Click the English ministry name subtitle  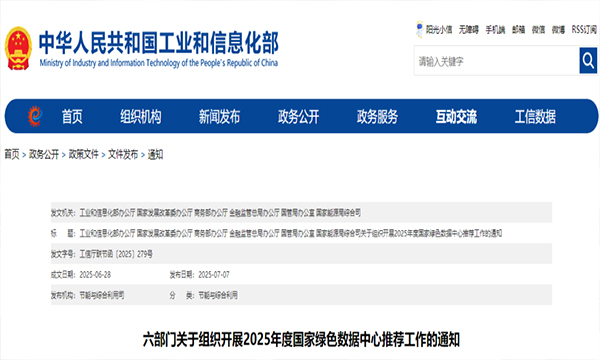159,63
